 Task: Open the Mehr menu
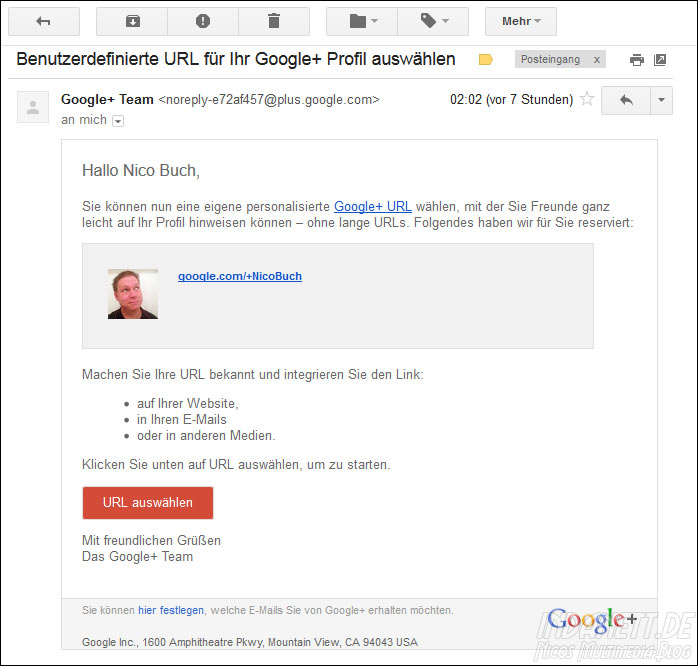(x=521, y=21)
